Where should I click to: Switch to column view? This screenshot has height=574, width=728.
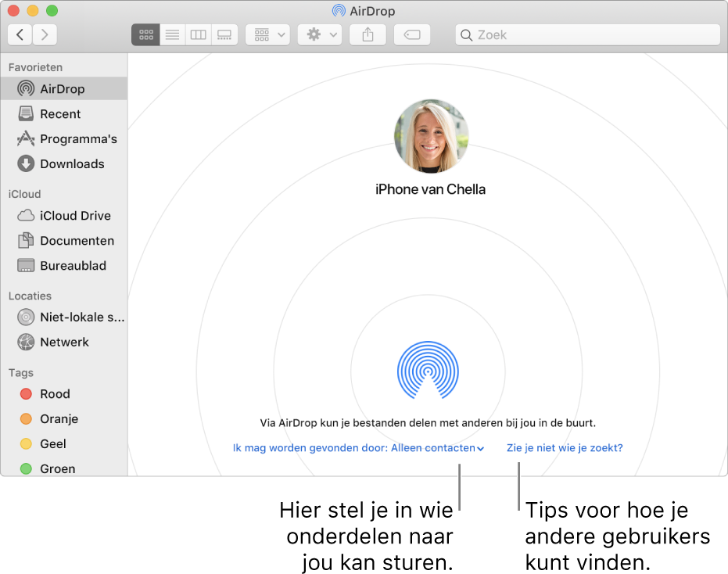[199, 35]
